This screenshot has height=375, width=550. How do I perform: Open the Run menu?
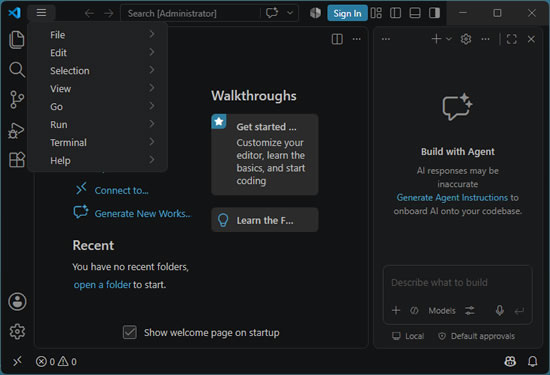click(98, 125)
